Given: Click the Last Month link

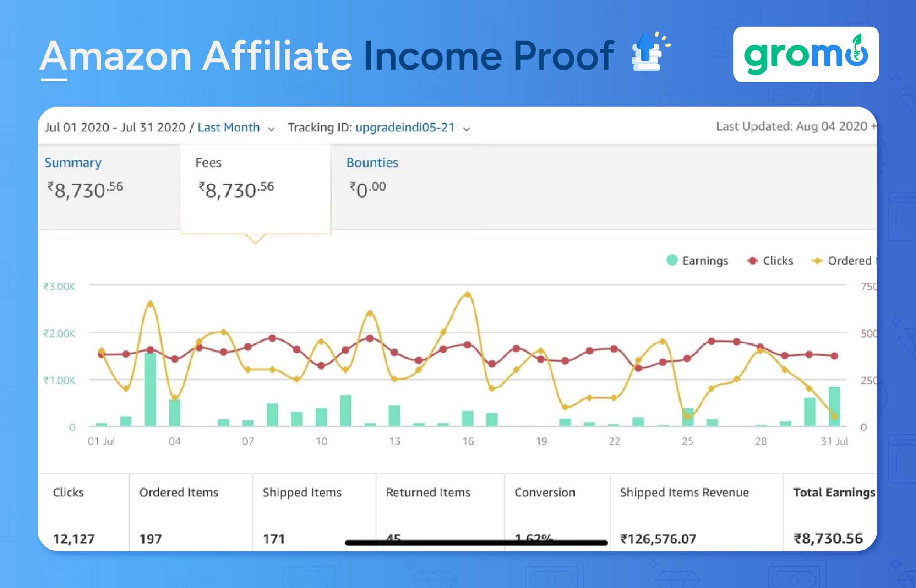Looking at the screenshot, I should coord(228,127).
